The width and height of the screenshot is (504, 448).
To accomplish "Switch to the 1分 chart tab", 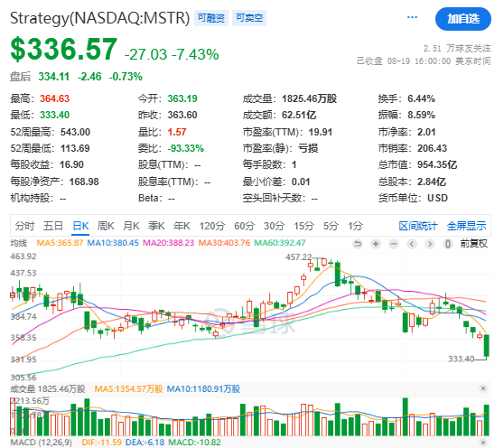I will click(355, 226).
